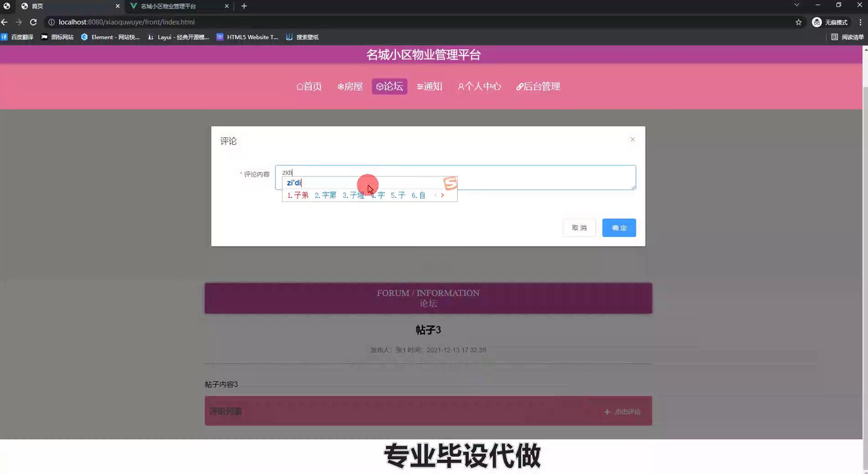Open the 后台管理 navigation link
This screenshot has height=474, width=868.
(x=538, y=87)
